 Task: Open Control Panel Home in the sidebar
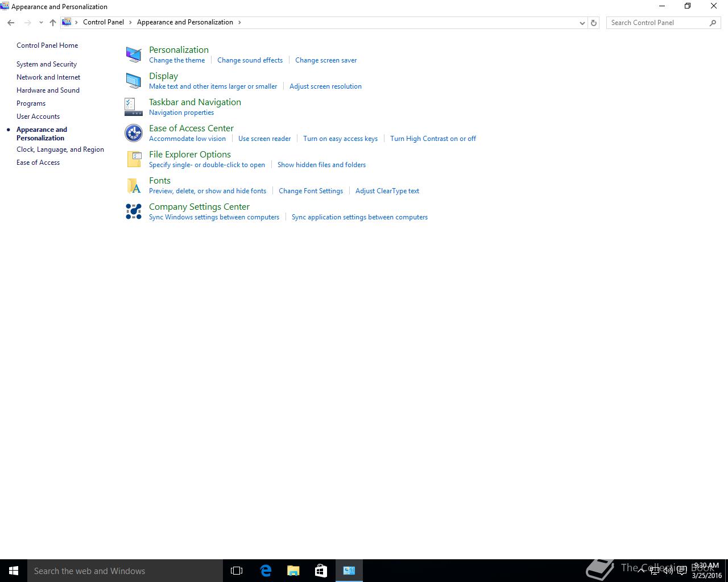47,45
